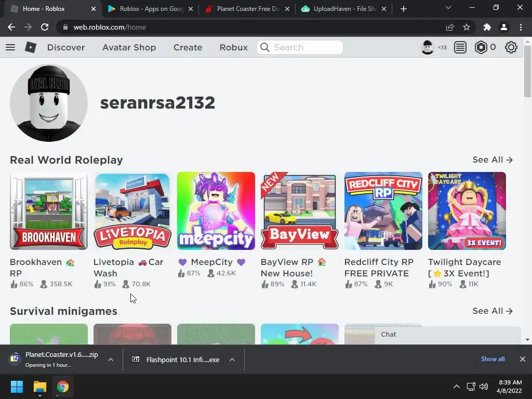Show hidden system tray icons
The width and height of the screenshot is (532, 399).
[457, 387]
